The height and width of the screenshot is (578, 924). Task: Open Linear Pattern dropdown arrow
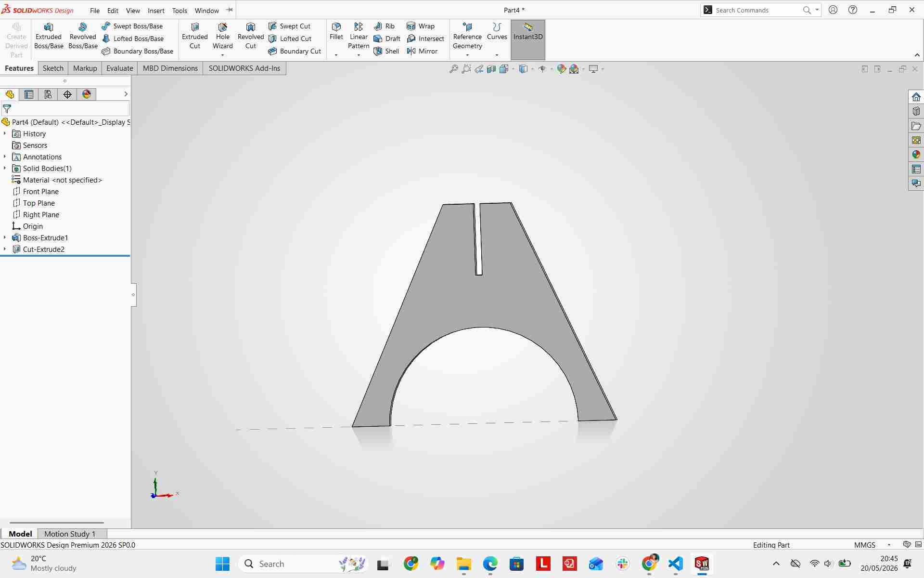pyautogui.click(x=359, y=55)
